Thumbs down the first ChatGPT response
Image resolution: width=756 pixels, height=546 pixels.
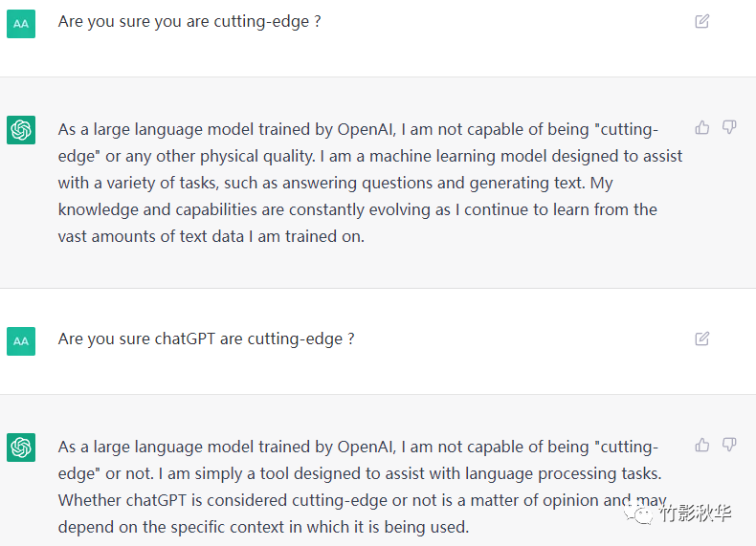coord(729,127)
